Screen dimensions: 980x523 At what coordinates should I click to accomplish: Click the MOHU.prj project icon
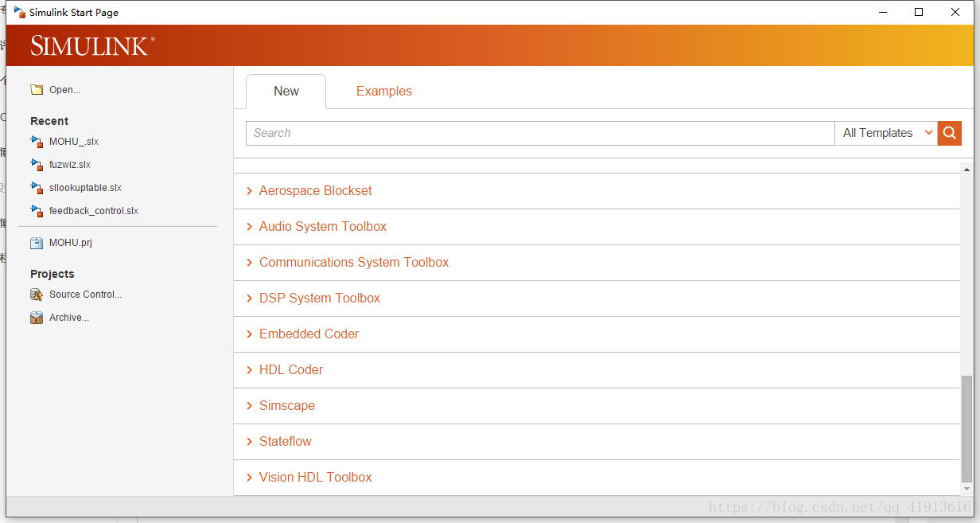(37, 243)
